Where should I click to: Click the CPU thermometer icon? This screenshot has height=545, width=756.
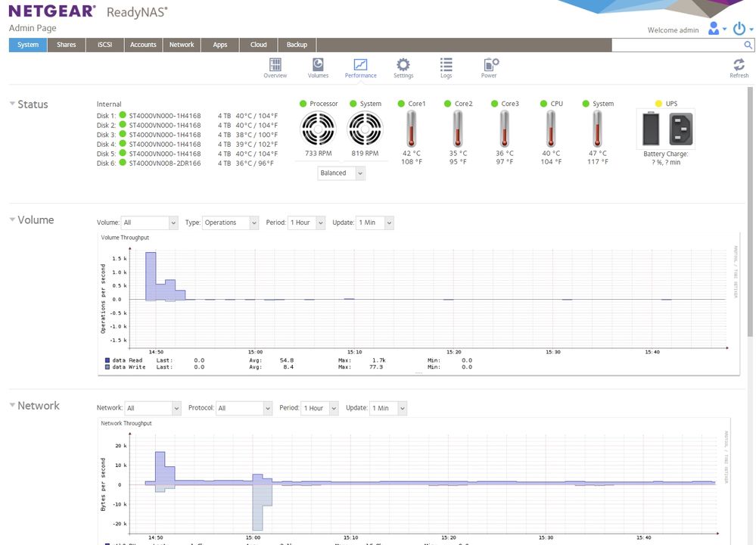[551, 129]
